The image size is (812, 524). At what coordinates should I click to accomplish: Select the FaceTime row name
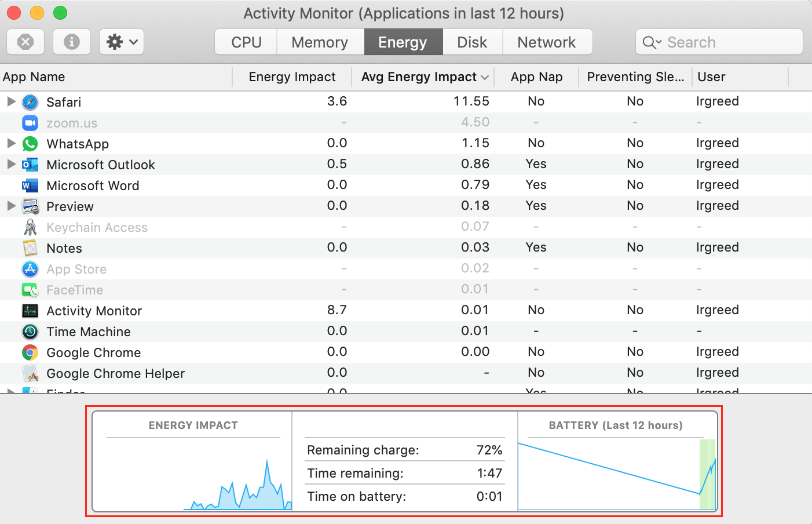tap(75, 290)
